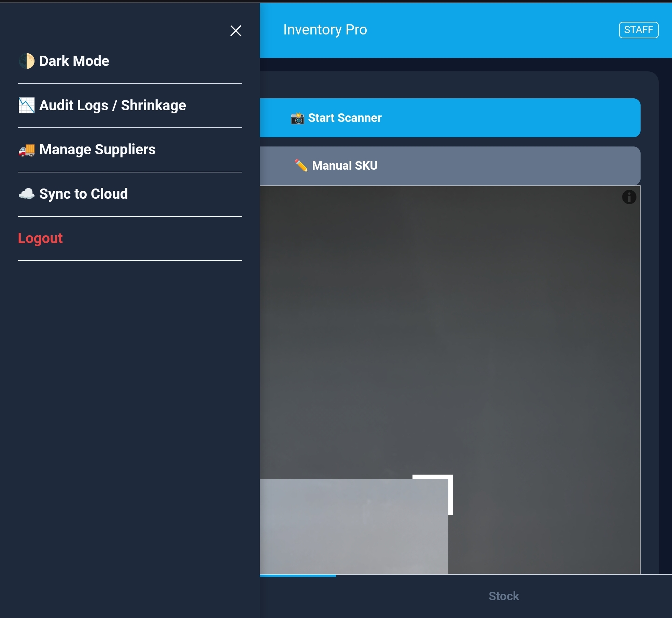The height and width of the screenshot is (618, 672).
Task: Click the light gray scan region overlay
Action: [354, 526]
